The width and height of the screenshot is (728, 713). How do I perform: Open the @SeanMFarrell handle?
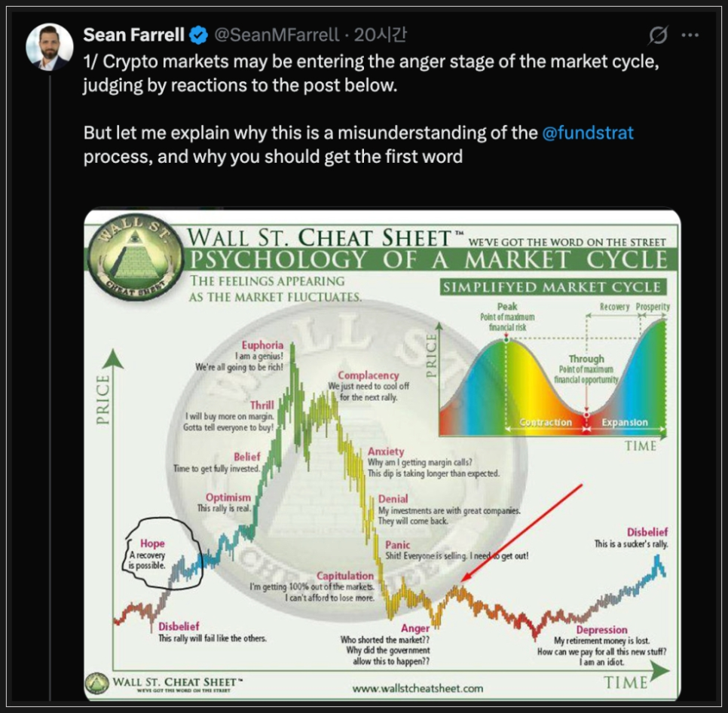[277, 35]
